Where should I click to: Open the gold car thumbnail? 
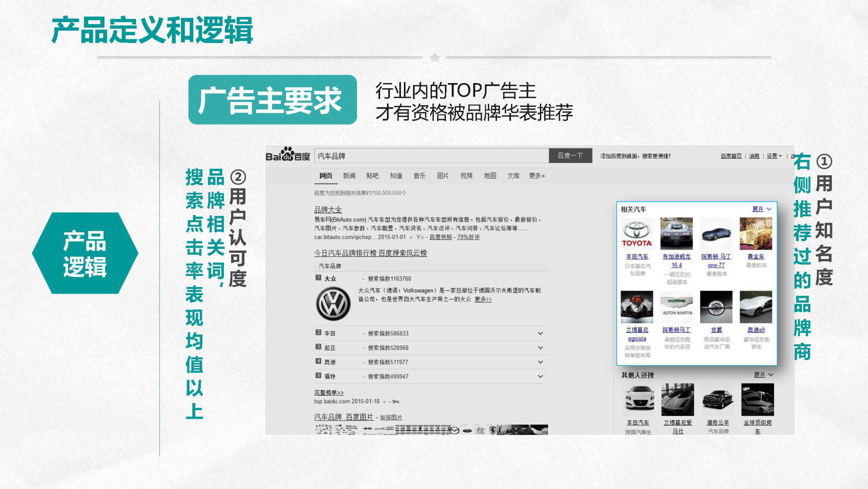[x=756, y=234]
